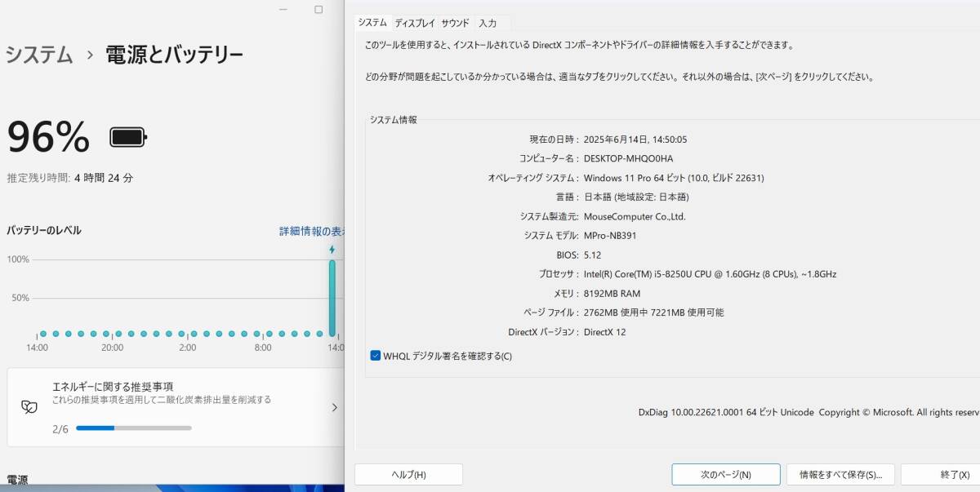Toggle the WHQL digital signature checkbox

click(376, 356)
